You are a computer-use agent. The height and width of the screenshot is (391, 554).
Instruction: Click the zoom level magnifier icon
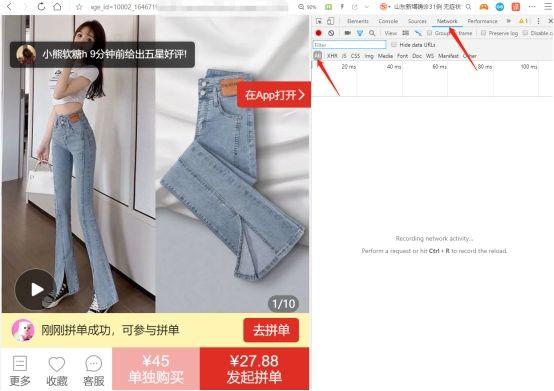[301, 7]
